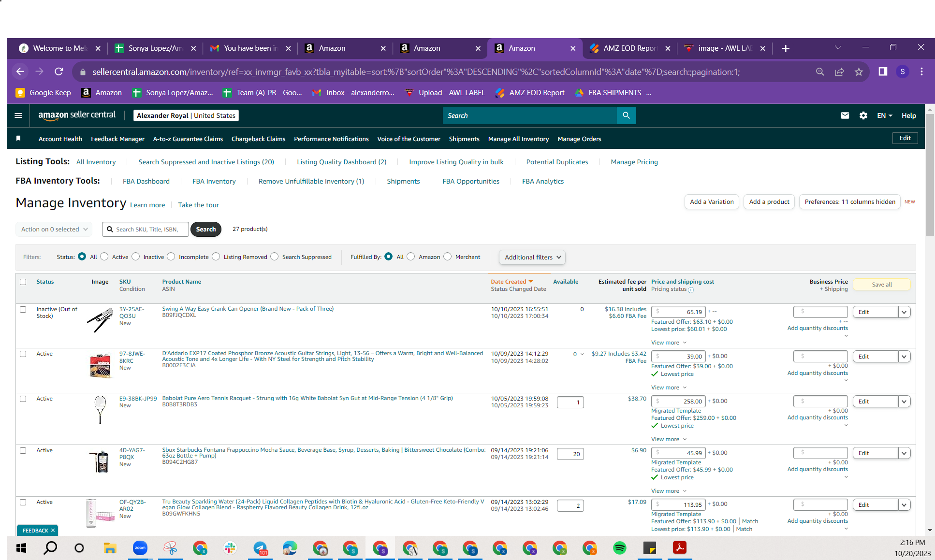
Task: Click the share page icon
Action: point(839,72)
